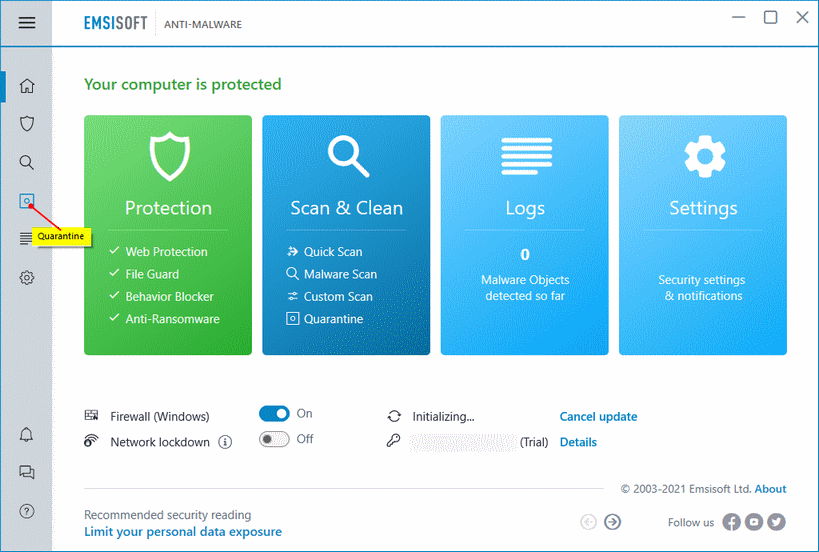The width and height of the screenshot is (819, 552).
Task: Click the Protection tile heading
Action: pyautogui.click(x=168, y=208)
